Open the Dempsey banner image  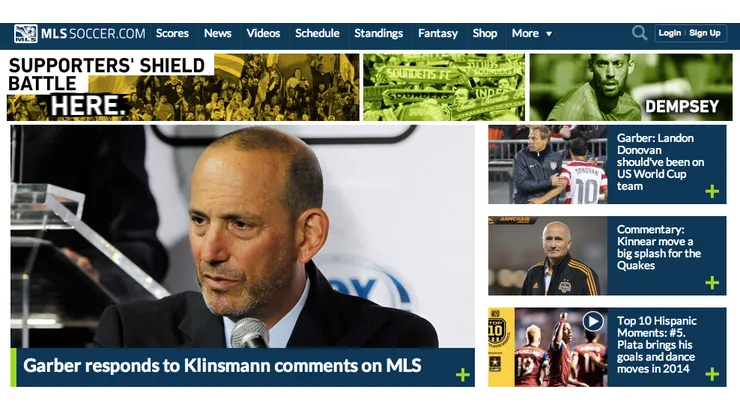[x=631, y=87]
